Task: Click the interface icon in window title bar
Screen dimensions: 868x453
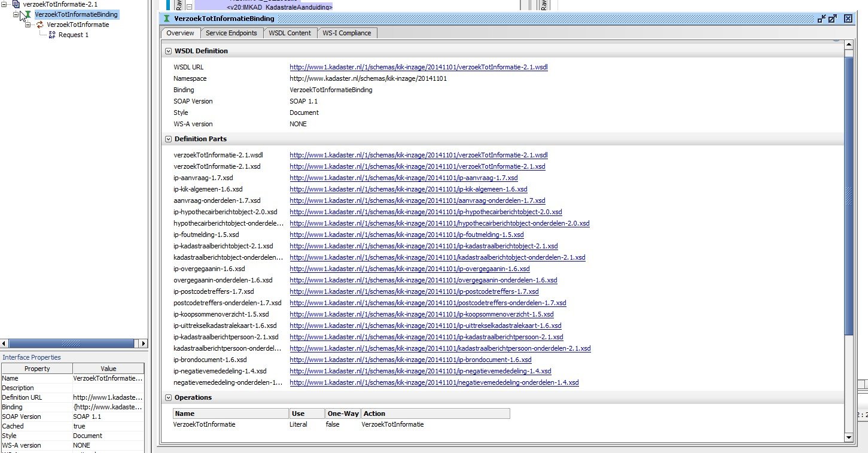Action: click(x=166, y=19)
